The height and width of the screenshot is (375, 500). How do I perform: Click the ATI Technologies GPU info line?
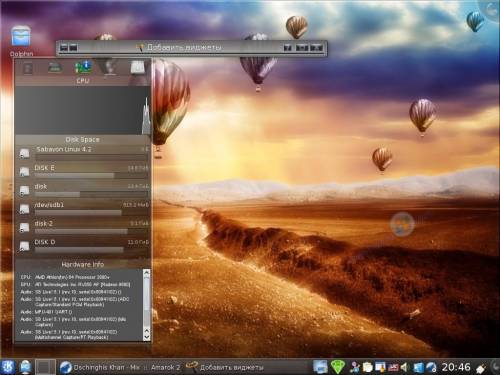pyautogui.click(x=75, y=284)
